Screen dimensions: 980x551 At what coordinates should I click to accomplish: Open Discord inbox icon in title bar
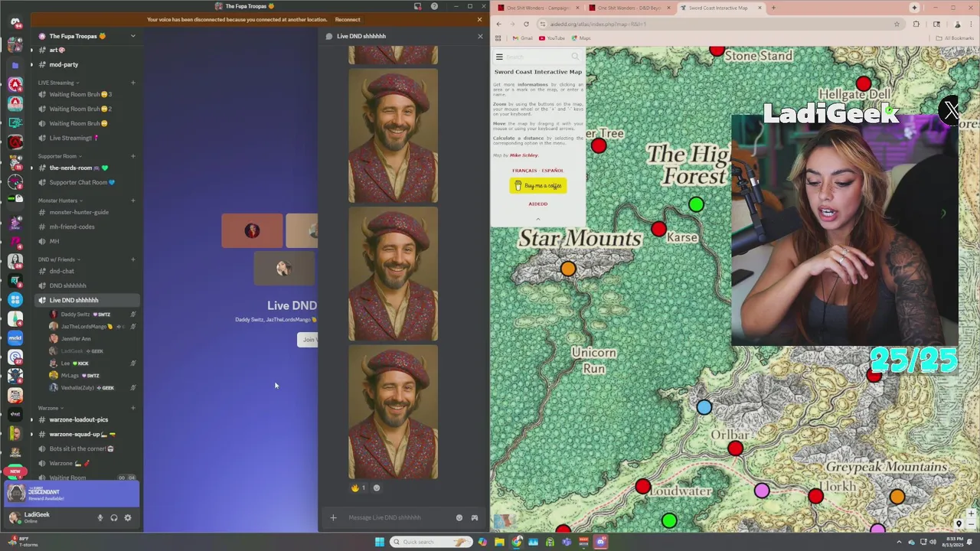417,6
